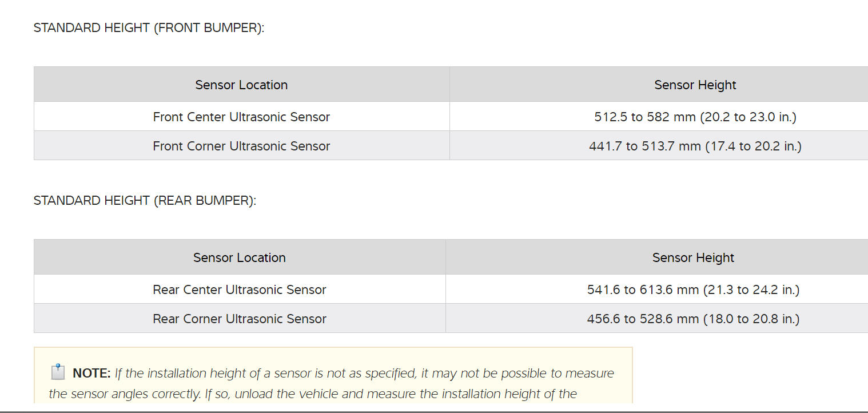Click the Rear Center Ultrasonic Sensor cell
The width and height of the screenshot is (868, 413).
(240, 290)
